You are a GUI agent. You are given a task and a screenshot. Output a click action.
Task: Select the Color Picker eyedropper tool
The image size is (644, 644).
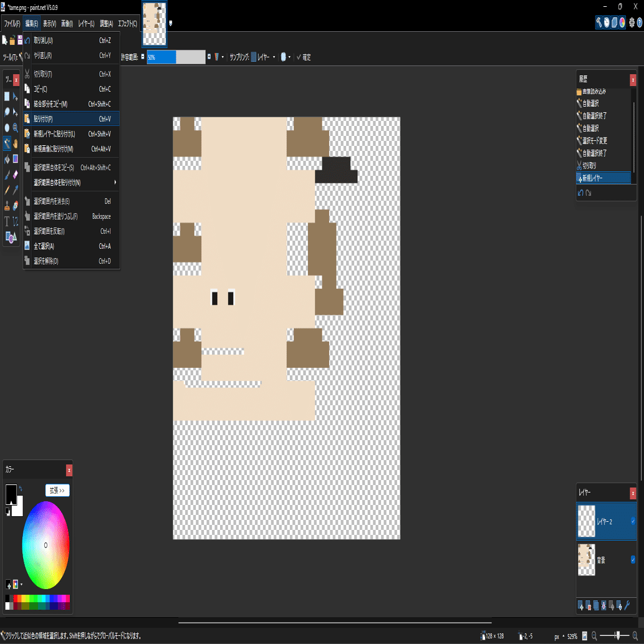pos(16,190)
